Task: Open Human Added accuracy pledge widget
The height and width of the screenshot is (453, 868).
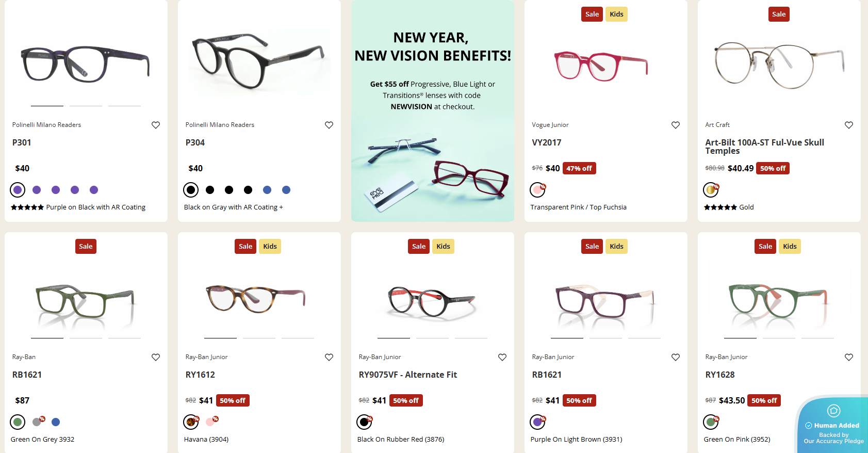Action: pyautogui.click(x=833, y=425)
